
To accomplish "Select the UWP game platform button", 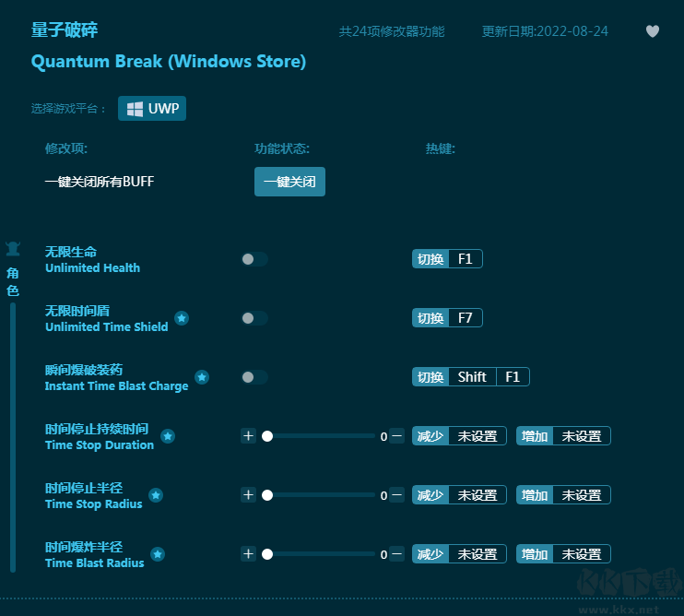I will (x=152, y=109).
